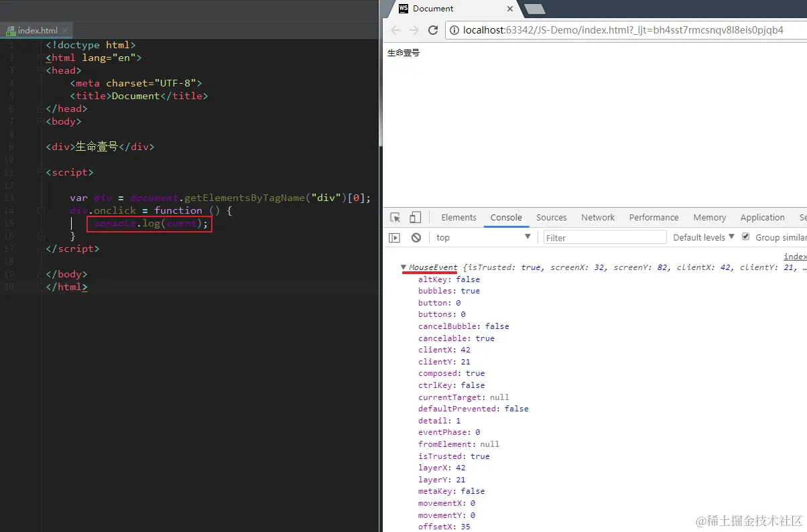Open the Memory panel
The height and width of the screenshot is (532, 807).
pyautogui.click(x=710, y=218)
